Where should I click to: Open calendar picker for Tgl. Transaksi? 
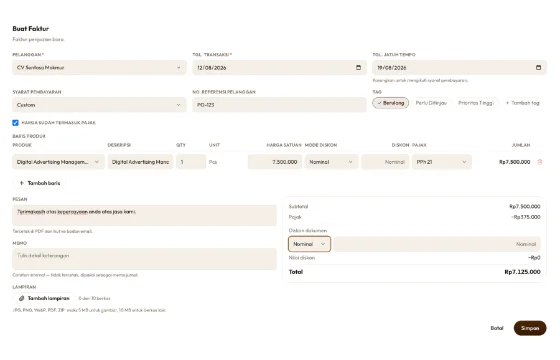point(358,68)
